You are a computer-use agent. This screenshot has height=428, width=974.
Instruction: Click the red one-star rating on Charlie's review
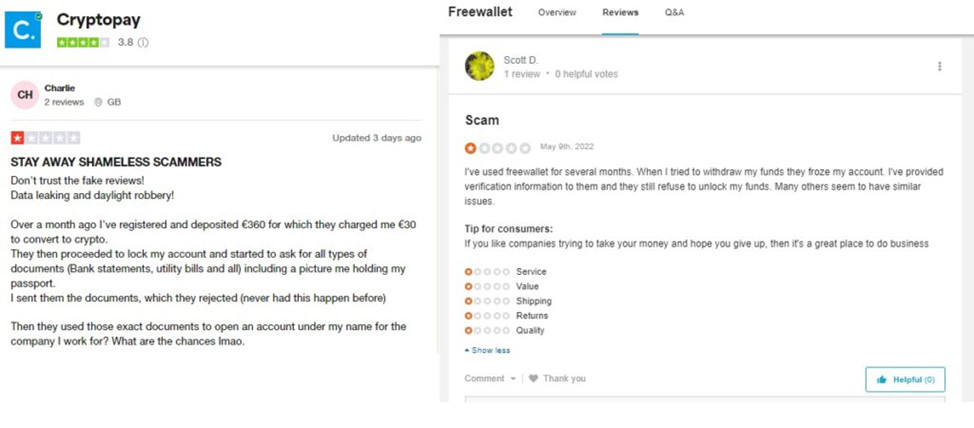pyautogui.click(x=18, y=138)
